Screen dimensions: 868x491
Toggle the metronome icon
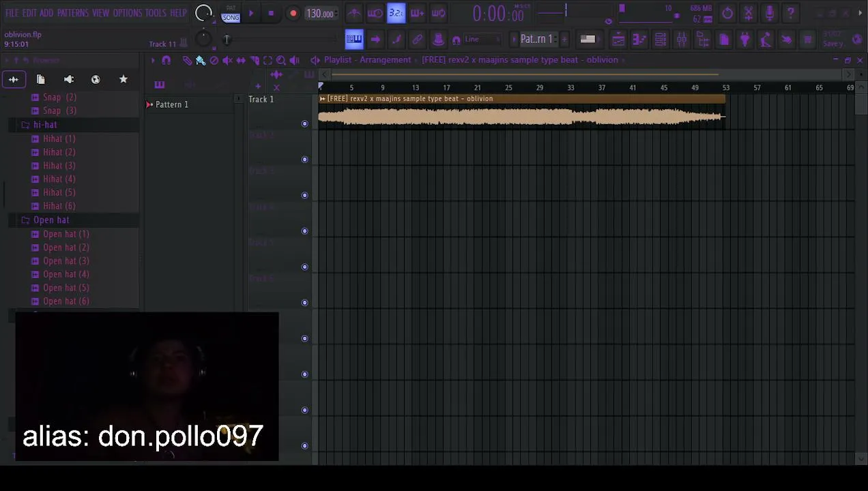click(354, 13)
